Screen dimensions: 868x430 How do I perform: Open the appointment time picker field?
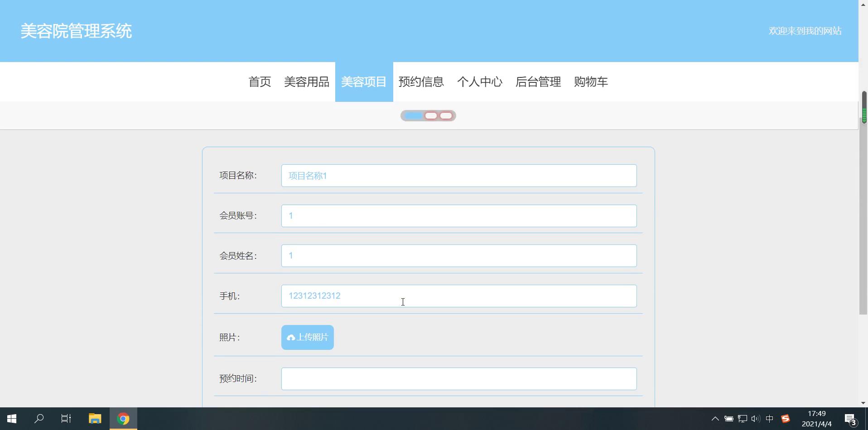458,379
